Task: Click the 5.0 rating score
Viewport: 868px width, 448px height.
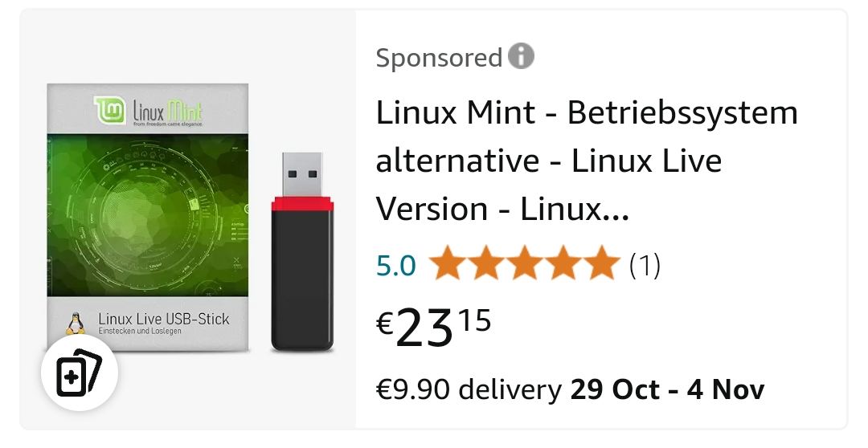Action: pyautogui.click(x=396, y=265)
